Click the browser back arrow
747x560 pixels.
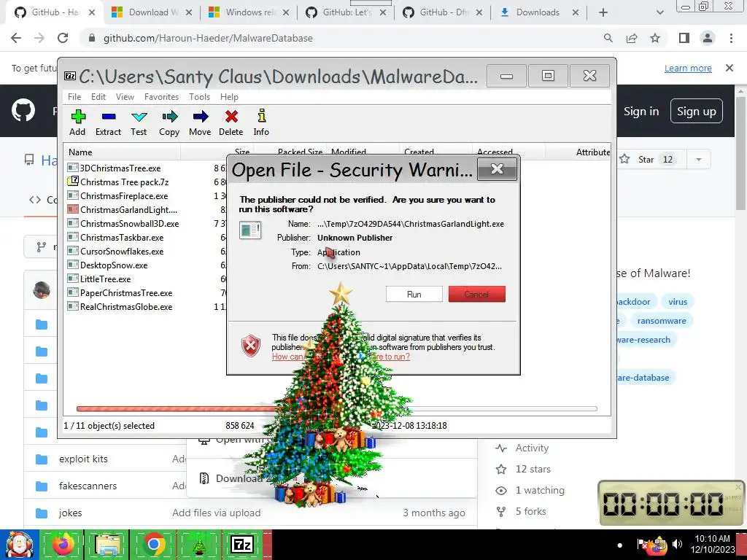click(x=16, y=38)
